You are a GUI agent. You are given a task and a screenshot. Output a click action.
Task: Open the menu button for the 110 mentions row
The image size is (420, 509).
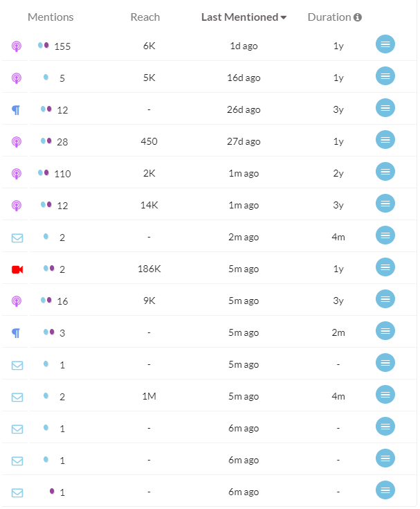[x=385, y=172]
